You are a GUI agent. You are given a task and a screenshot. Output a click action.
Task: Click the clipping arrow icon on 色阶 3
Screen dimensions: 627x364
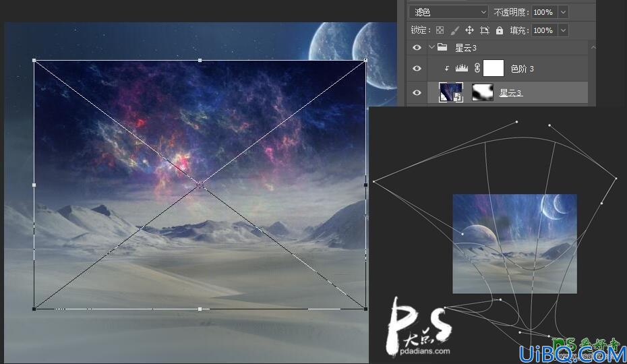[x=447, y=69]
